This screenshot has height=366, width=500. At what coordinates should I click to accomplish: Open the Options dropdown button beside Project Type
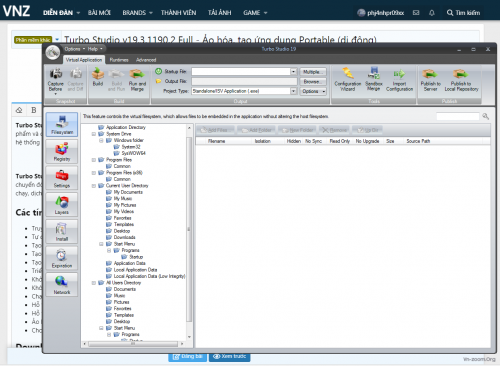click(313, 91)
